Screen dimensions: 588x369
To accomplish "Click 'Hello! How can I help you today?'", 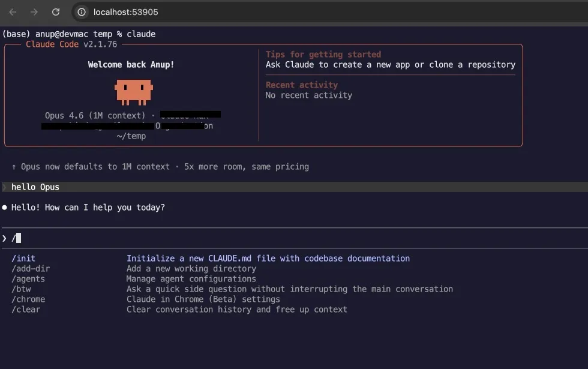I will [88, 208].
